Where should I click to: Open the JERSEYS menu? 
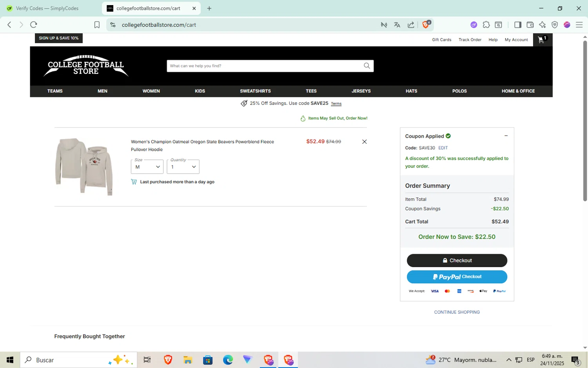tap(361, 91)
